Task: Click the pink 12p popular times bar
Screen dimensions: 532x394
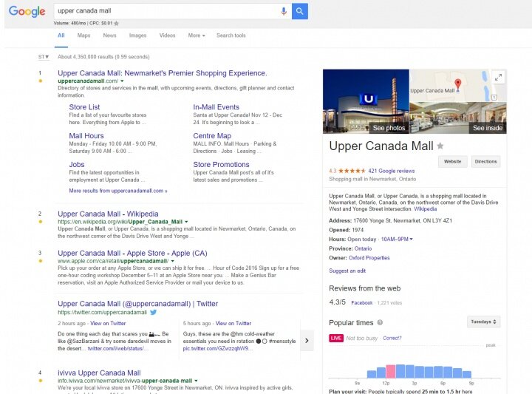Action: click(x=391, y=371)
